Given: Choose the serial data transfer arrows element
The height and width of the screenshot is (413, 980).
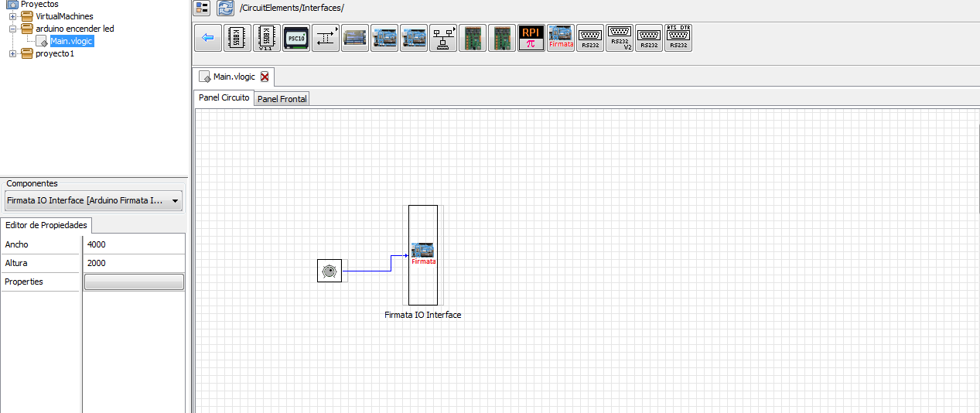Looking at the screenshot, I should click(326, 38).
